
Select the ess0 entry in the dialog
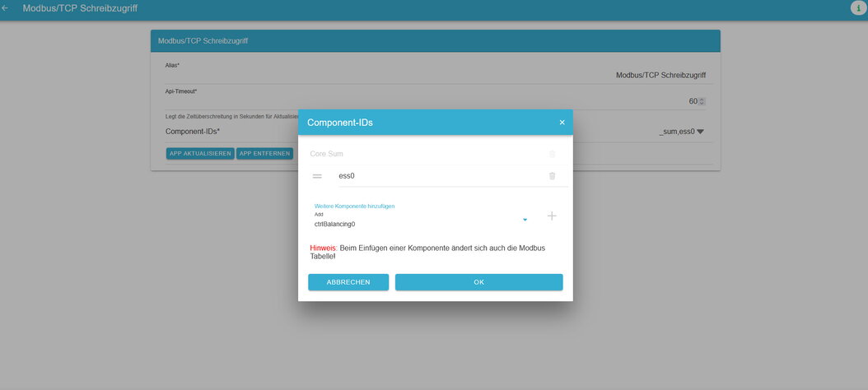click(346, 176)
